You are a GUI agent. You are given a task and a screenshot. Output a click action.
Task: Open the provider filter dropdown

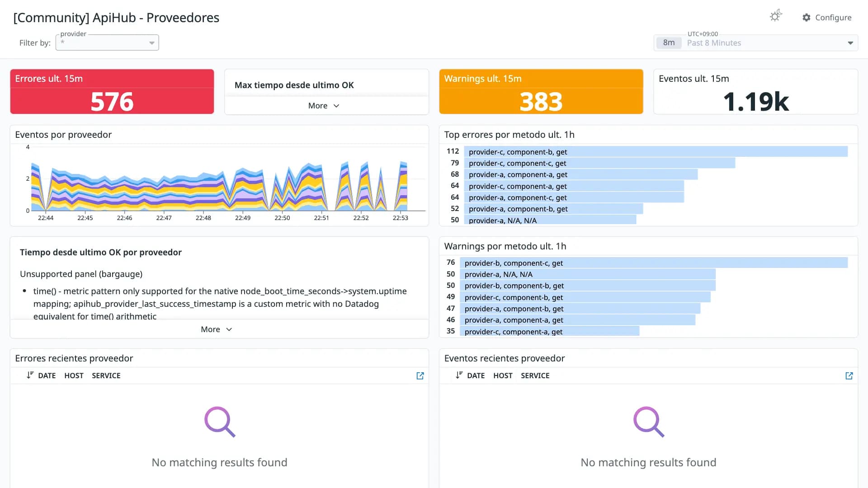point(107,42)
